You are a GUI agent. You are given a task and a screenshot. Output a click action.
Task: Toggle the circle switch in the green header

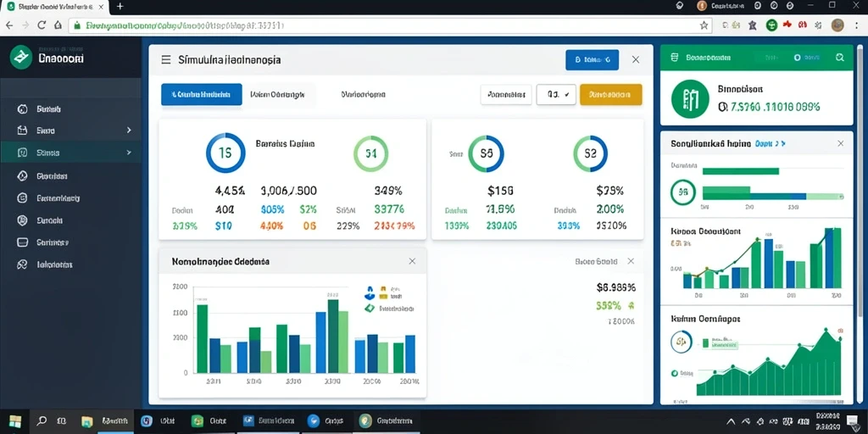click(798, 58)
